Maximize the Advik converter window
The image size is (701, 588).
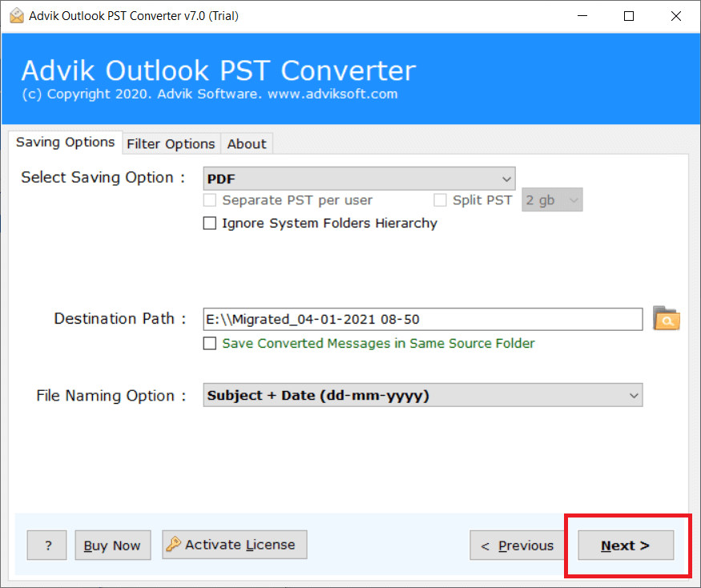pos(629,16)
